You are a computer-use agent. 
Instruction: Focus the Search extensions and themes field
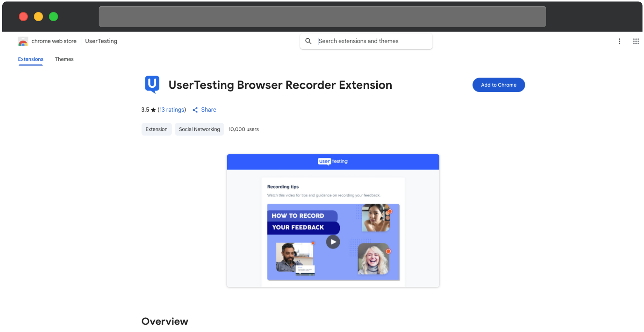pos(366,41)
